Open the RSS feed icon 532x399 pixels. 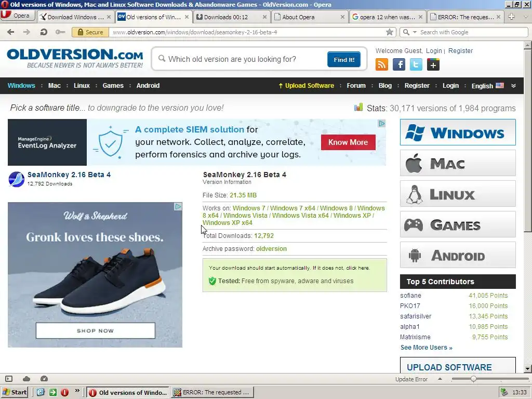(382, 64)
